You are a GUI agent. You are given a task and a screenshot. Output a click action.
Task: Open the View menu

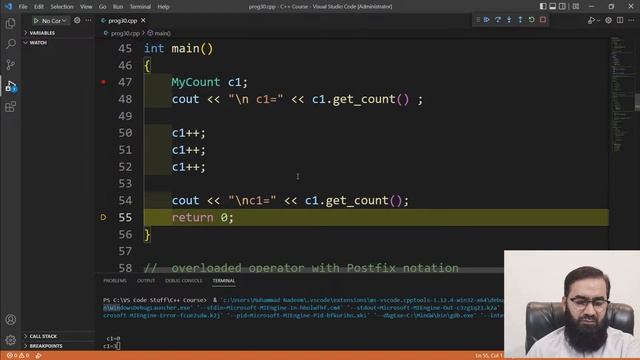pyautogui.click(x=86, y=7)
